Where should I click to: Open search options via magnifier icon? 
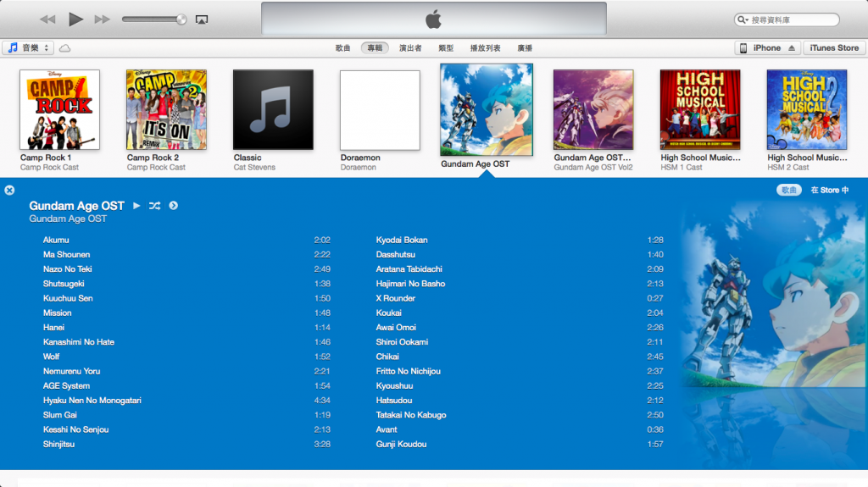(743, 19)
